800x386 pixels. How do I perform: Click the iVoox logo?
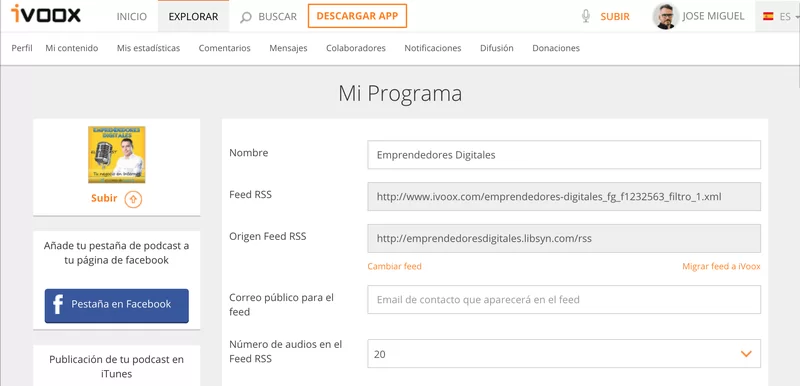click(46, 14)
